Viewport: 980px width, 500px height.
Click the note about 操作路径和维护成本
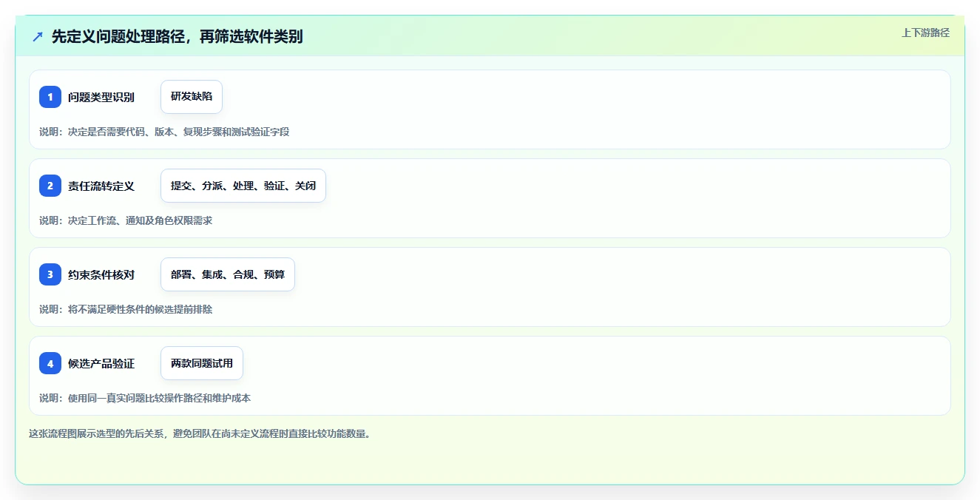(x=145, y=398)
